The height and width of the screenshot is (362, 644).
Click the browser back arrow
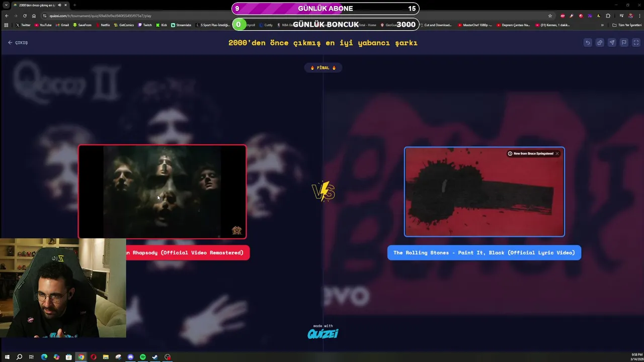click(7, 16)
